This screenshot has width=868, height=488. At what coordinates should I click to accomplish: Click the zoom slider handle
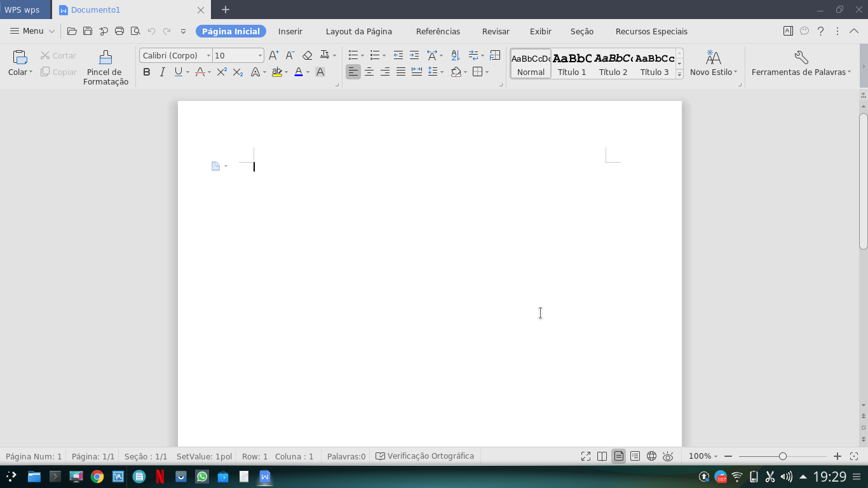(x=783, y=456)
